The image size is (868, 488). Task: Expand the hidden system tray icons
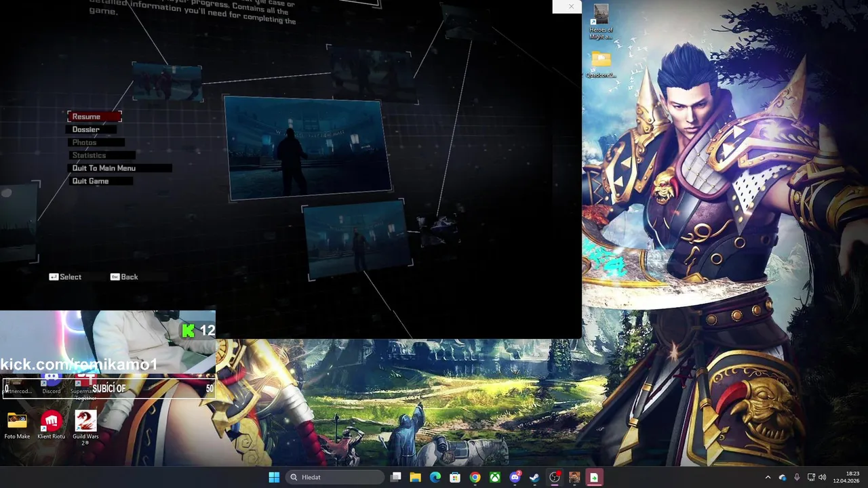pyautogui.click(x=768, y=477)
